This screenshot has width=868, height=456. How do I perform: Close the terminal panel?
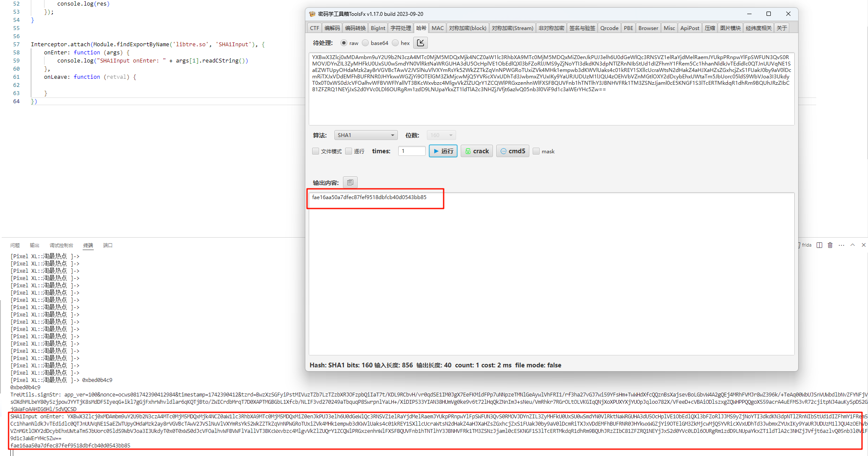click(863, 245)
